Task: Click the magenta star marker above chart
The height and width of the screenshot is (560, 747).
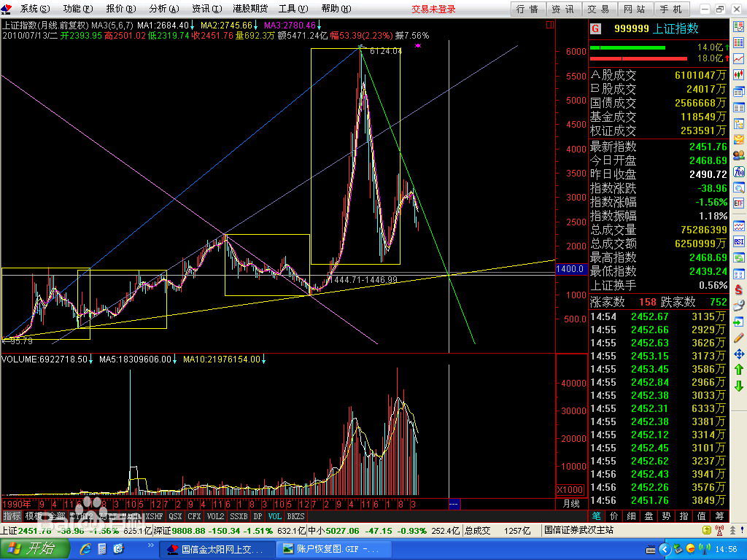Action: tap(418, 46)
